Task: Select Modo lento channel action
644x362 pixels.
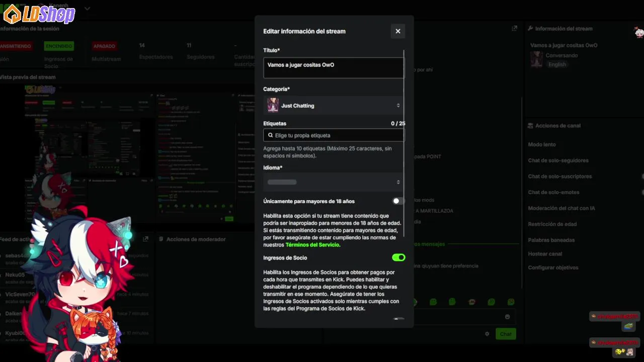Action: (542, 144)
